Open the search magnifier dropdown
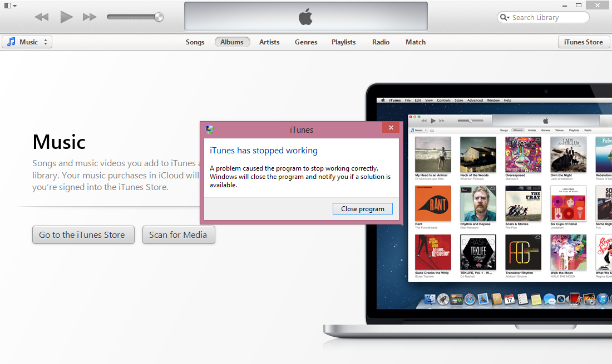The width and height of the screenshot is (612, 364). pyautogui.click(x=505, y=18)
